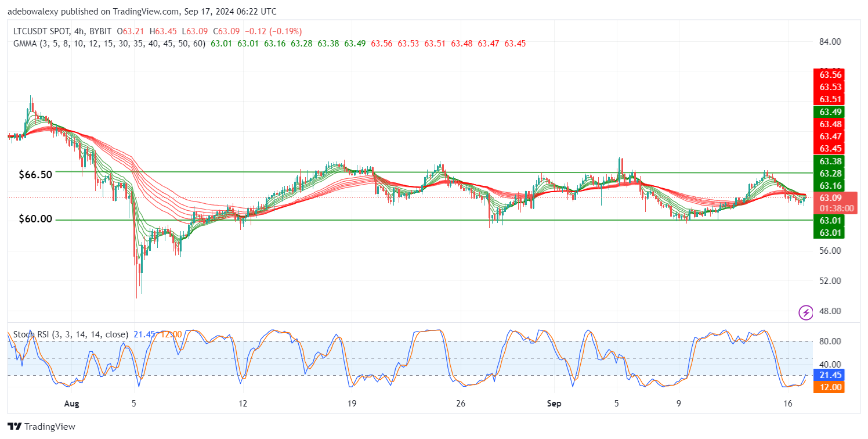The width and height of the screenshot is (868, 439).
Task: Click the orange 12.00 Stoch RSI axis tag
Action: coord(830,387)
